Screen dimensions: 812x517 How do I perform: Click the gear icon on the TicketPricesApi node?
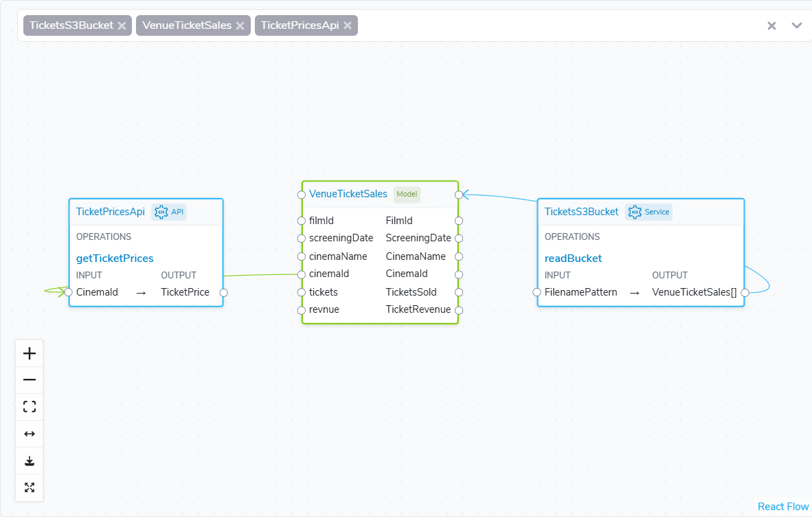coord(161,212)
